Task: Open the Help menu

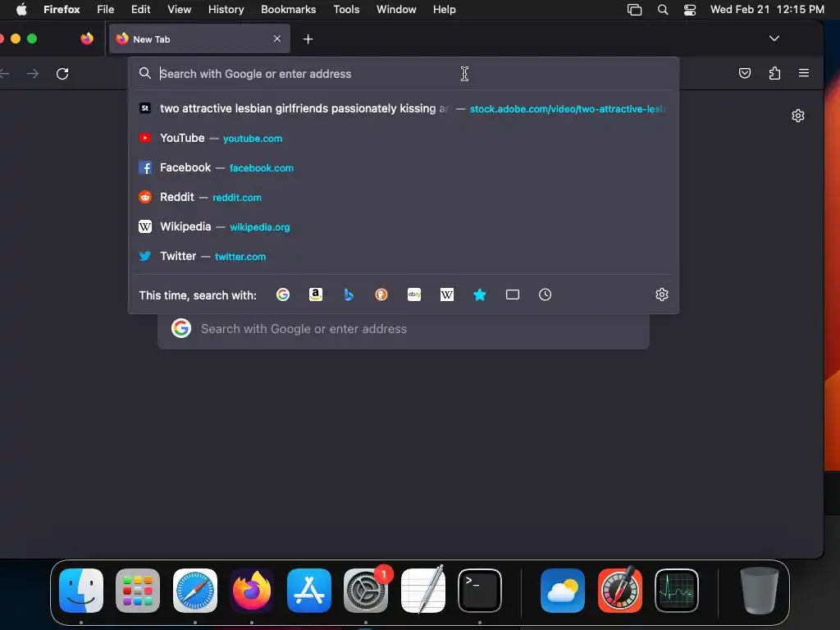Action: 444,10
